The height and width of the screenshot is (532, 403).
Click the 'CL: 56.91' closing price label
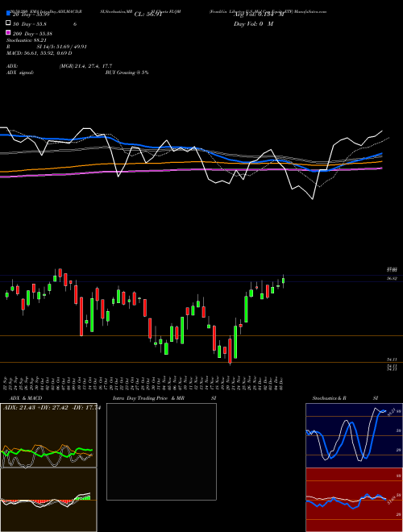pos(148,15)
